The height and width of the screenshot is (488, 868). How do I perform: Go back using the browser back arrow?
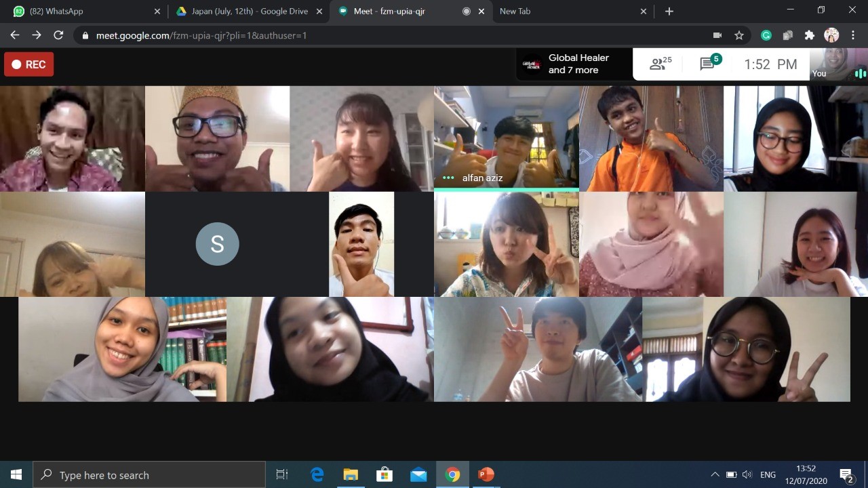pos(15,35)
